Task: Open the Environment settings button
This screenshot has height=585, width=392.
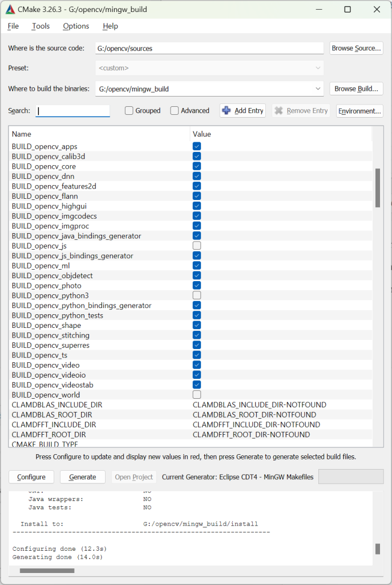Action: (x=359, y=111)
